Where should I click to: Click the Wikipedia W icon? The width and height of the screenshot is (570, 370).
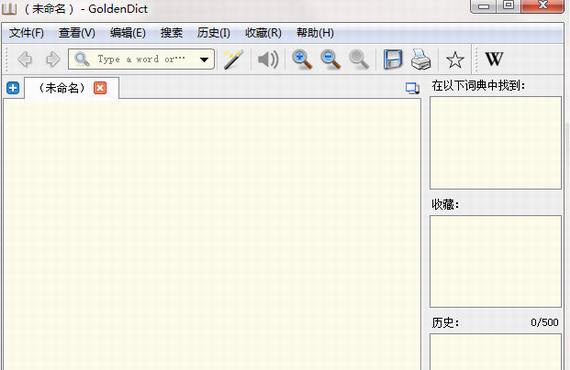click(x=494, y=59)
